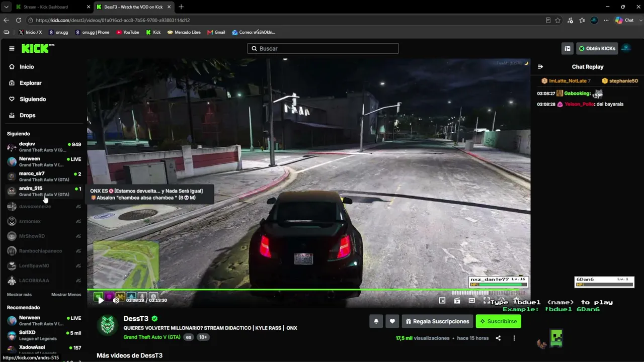Open a new browser tab
Image resolution: width=644 pixels, height=362 pixels.
tap(181, 7)
